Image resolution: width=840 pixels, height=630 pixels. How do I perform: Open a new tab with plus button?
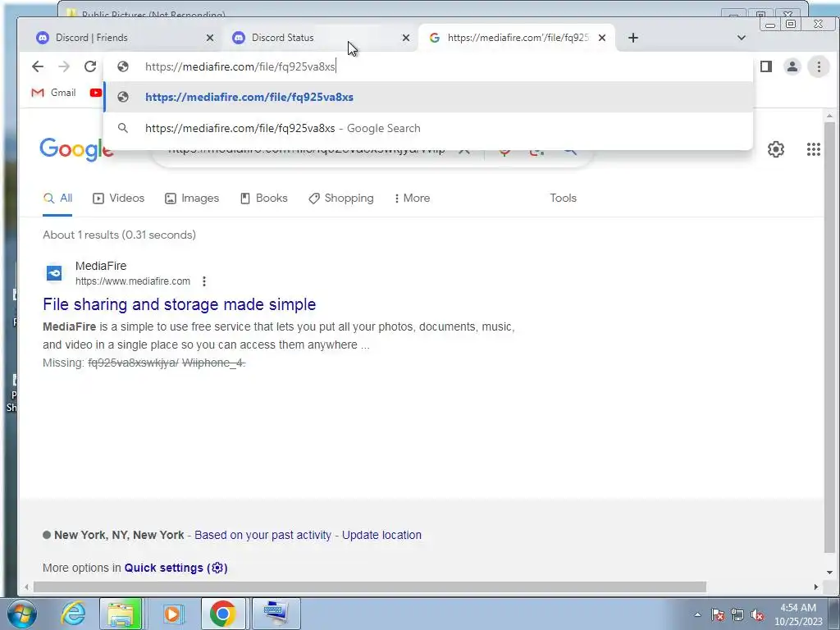(632, 38)
